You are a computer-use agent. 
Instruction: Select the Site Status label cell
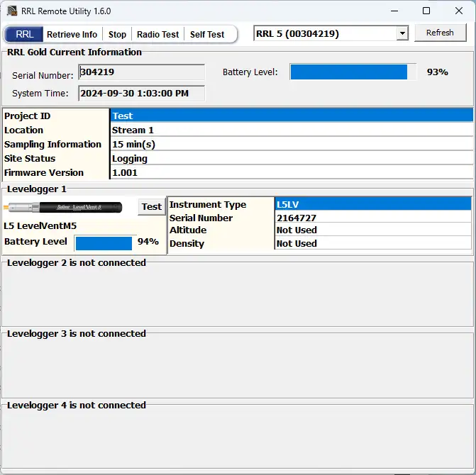(56, 158)
